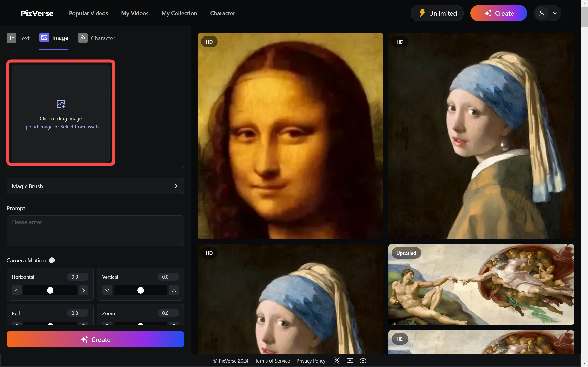Click the Camera Motion info icon

point(52,260)
